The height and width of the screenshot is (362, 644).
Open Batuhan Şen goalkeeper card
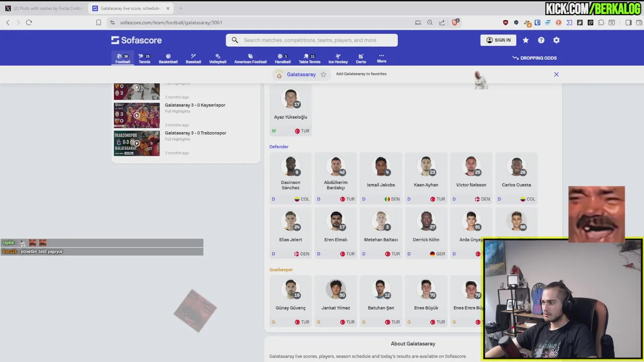point(381,302)
